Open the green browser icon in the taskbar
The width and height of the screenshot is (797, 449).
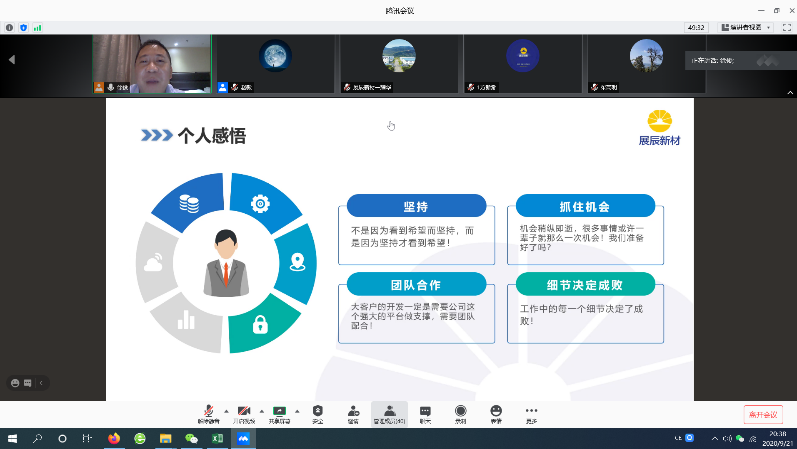(140, 438)
